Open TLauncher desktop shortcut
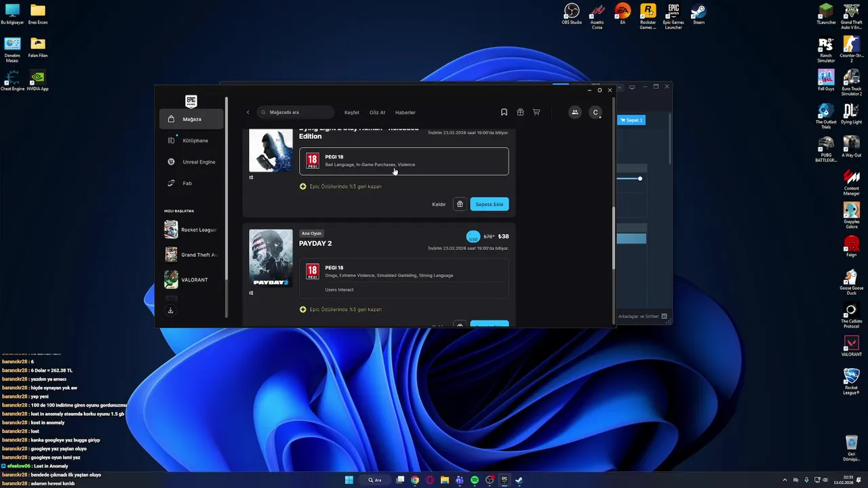Image resolution: width=868 pixels, height=488 pixels. (x=826, y=15)
